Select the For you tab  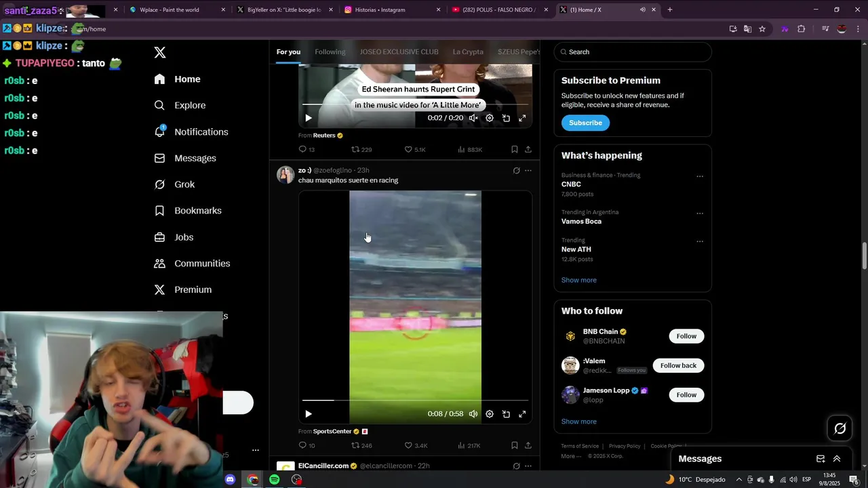pos(288,52)
